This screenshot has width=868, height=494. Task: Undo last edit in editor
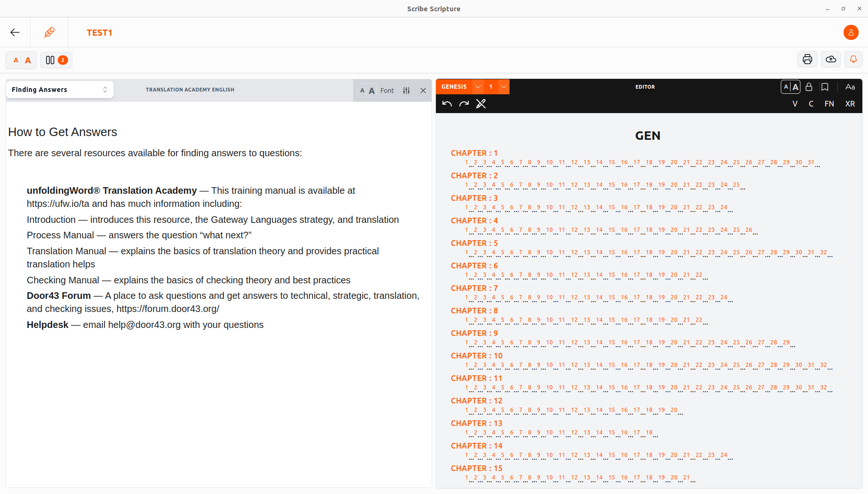click(447, 104)
